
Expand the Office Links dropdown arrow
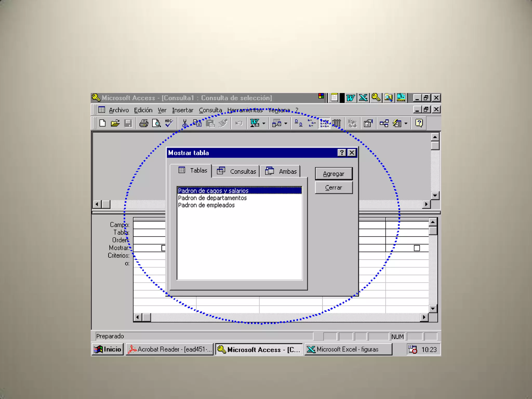[x=264, y=123]
